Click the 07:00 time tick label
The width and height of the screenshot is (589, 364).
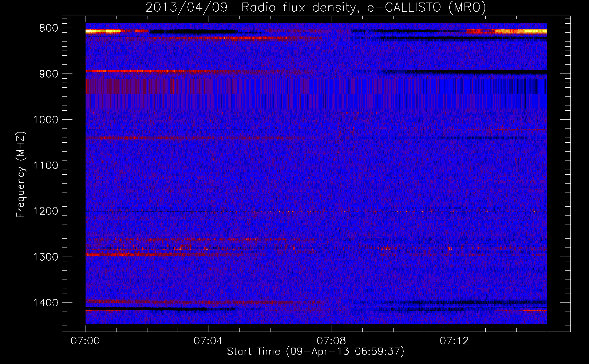tap(85, 341)
